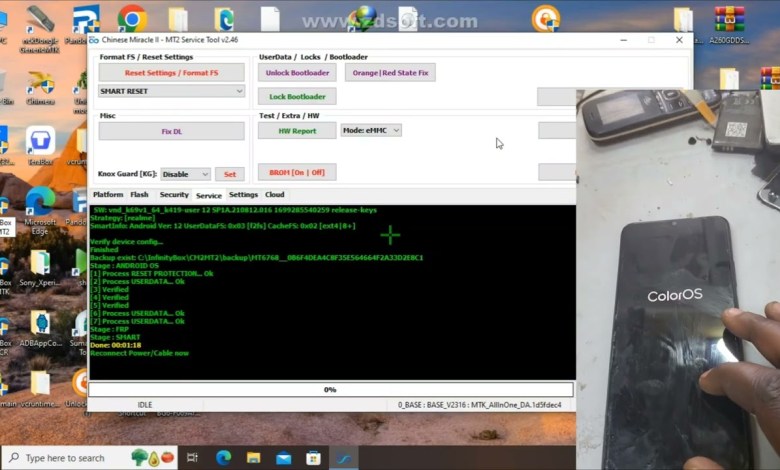Viewport: 780px width, 470px height.
Task: Open the folder left of A260GDDS archive
Action: pos(683,20)
